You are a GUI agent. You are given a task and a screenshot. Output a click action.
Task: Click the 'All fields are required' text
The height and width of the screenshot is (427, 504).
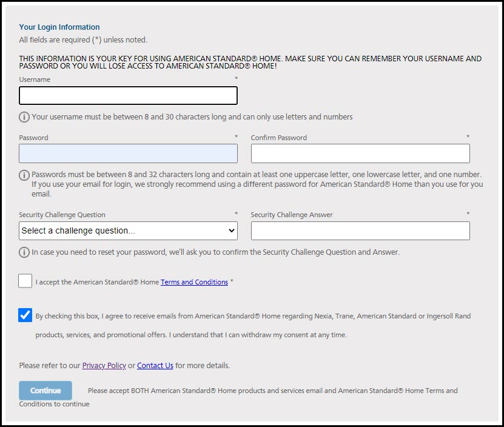coord(83,40)
